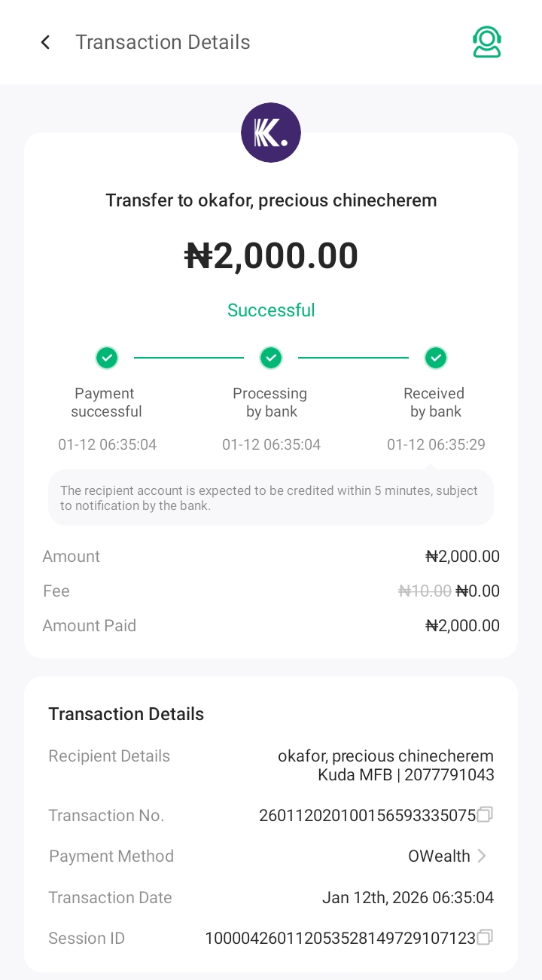Tap the transaction number digits
The height and width of the screenshot is (980, 542).
coord(367,815)
